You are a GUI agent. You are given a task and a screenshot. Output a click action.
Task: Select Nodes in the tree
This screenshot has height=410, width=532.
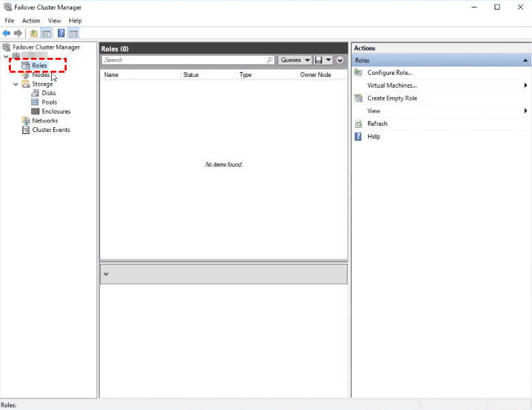click(x=41, y=75)
